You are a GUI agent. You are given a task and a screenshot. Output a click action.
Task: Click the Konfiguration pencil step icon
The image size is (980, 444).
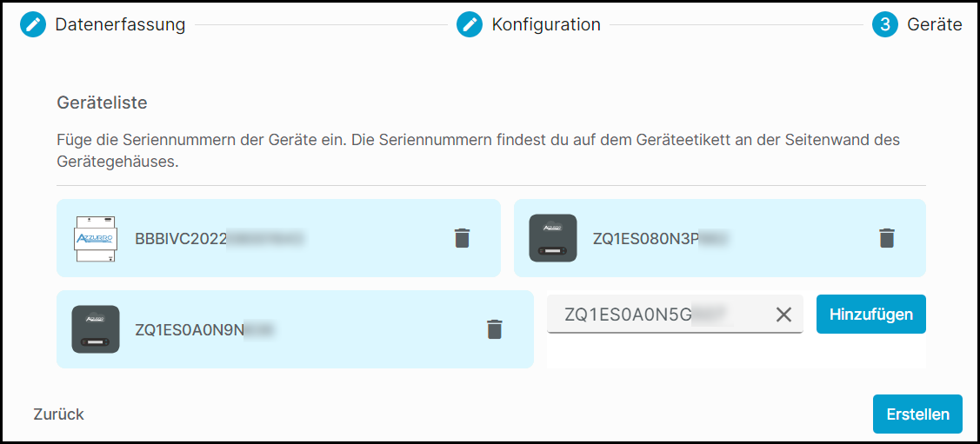[470, 25]
